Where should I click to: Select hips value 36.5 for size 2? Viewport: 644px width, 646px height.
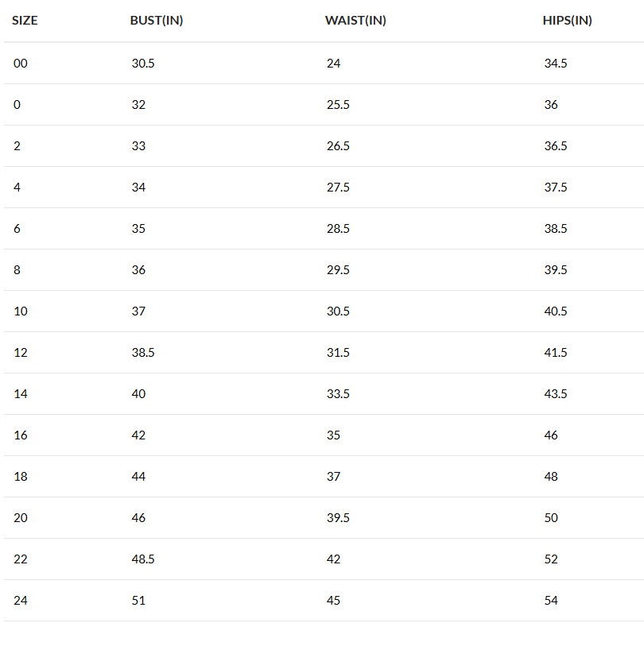pos(556,146)
